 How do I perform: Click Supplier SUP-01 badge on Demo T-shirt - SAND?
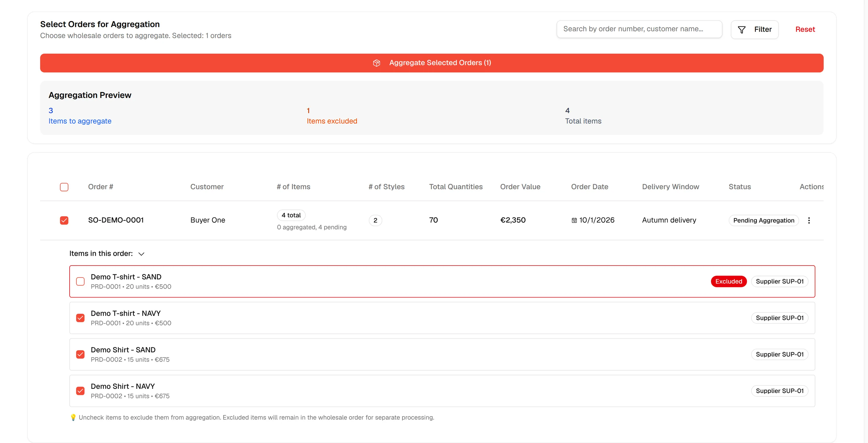point(779,281)
